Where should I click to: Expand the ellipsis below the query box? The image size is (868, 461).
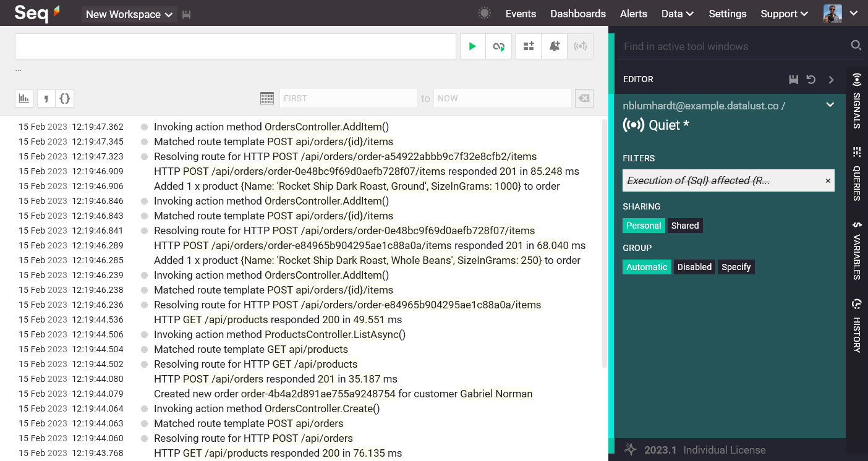19,69
